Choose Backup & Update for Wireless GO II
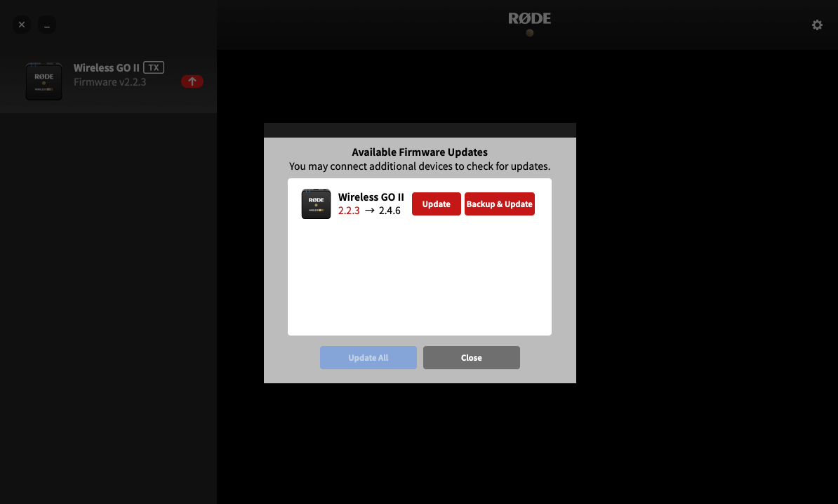Viewport: 838px width, 504px height. point(499,204)
